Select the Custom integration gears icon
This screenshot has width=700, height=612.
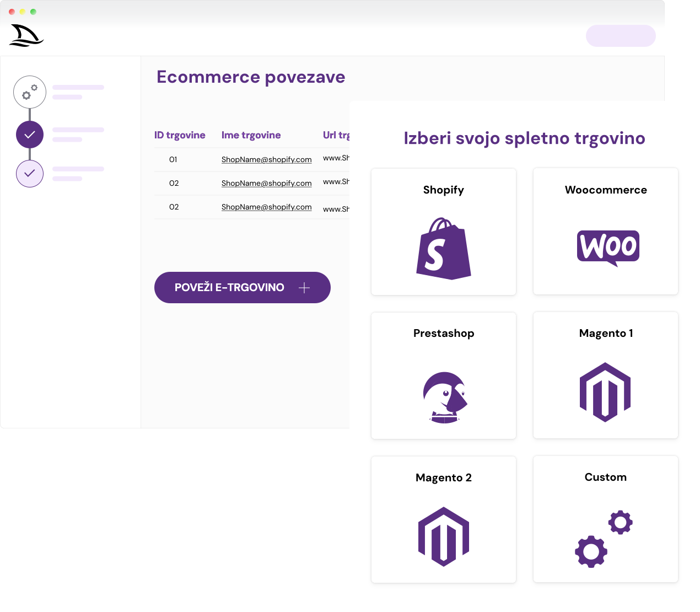point(604,538)
